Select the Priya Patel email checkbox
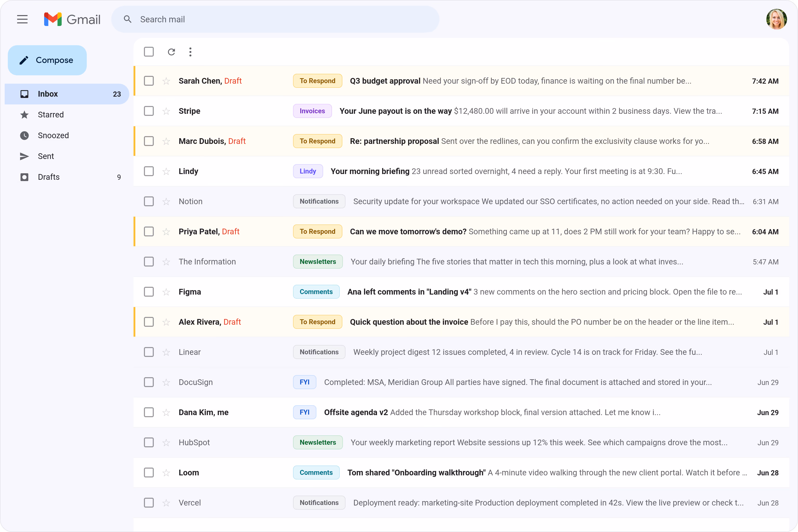This screenshot has height=532, width=798. click(149, 232)
